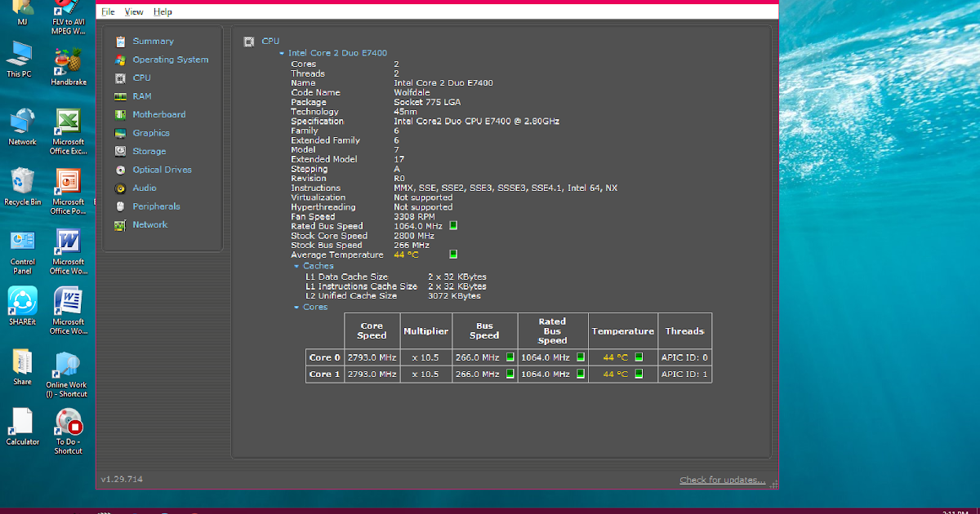Open Handbrake desktop icon
Viewport: 980px width, 514px height.
[x=68, y=67]
